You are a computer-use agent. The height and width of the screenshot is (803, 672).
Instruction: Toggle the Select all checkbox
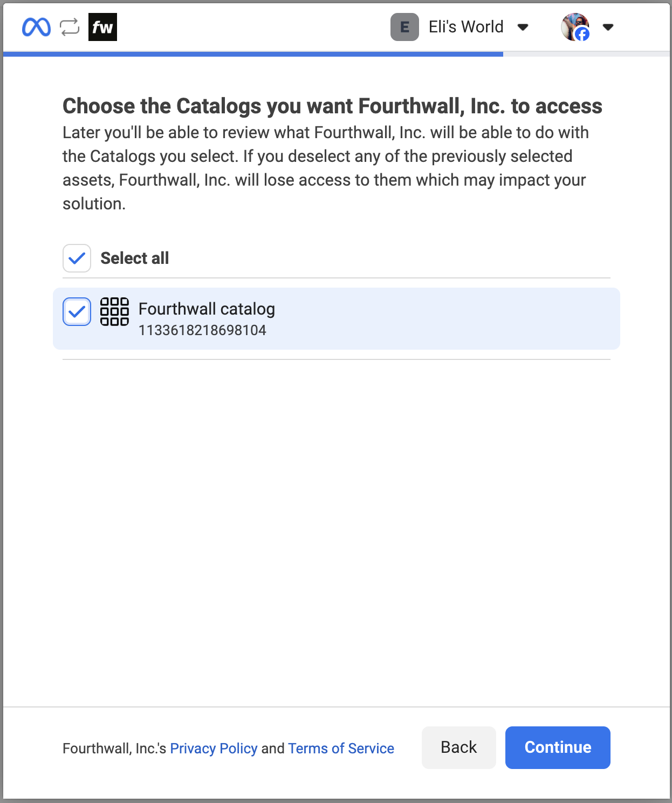pyautogui.click(x=77, y=258)
